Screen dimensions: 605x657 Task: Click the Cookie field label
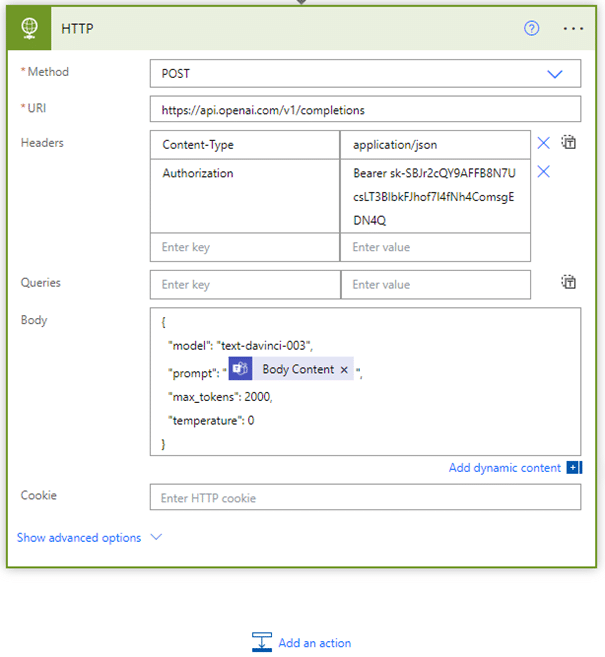tap(39, 495)
